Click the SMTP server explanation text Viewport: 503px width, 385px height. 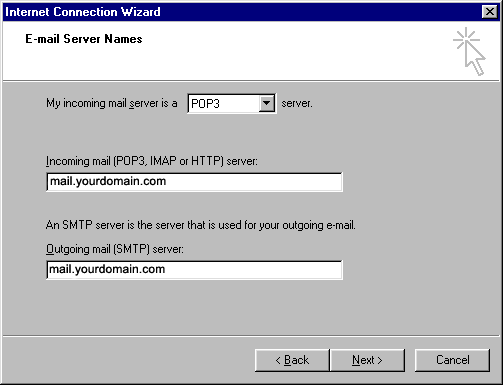coord(201,225)
